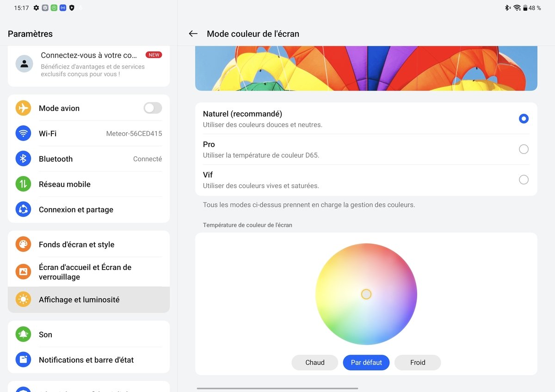Tap the Meteor-56CED415 network name

134,134
